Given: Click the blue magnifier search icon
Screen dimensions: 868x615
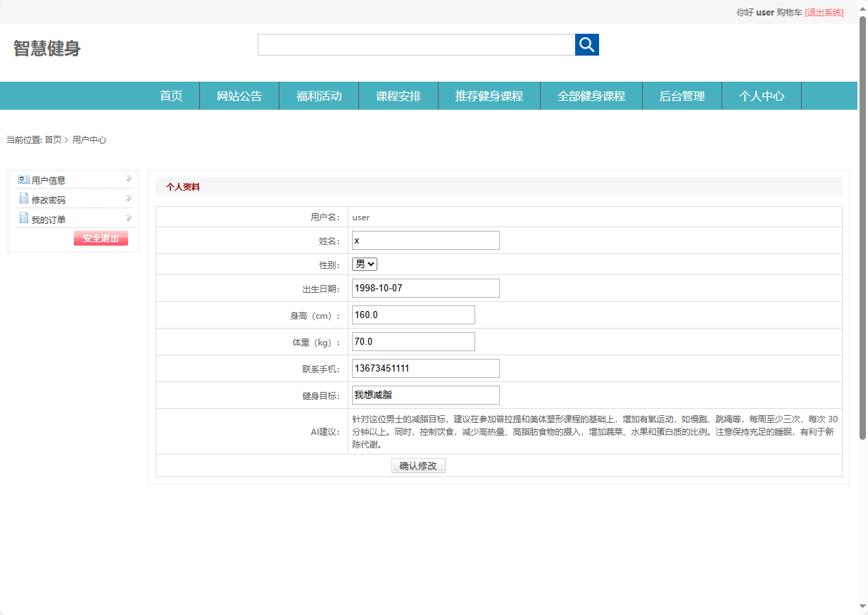Looking at the screenshot, I should point(586,44).
